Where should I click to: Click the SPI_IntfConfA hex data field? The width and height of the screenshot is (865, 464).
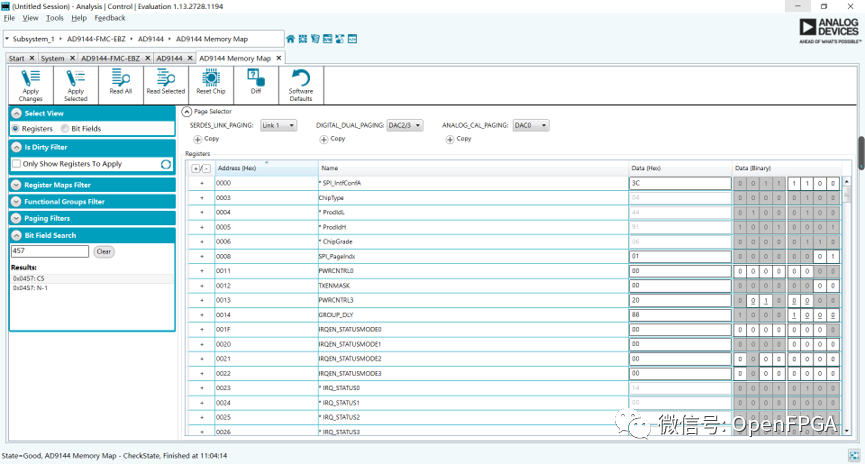[679, 184]
